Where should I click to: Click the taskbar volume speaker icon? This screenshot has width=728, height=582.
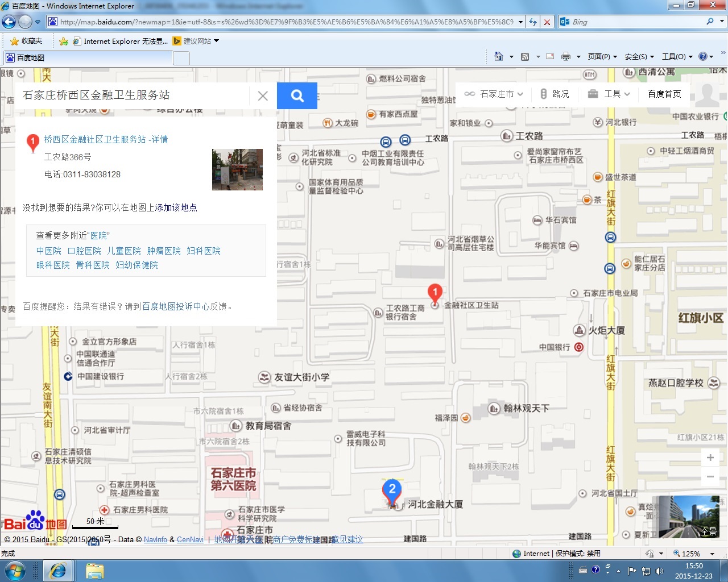(660, 571)
